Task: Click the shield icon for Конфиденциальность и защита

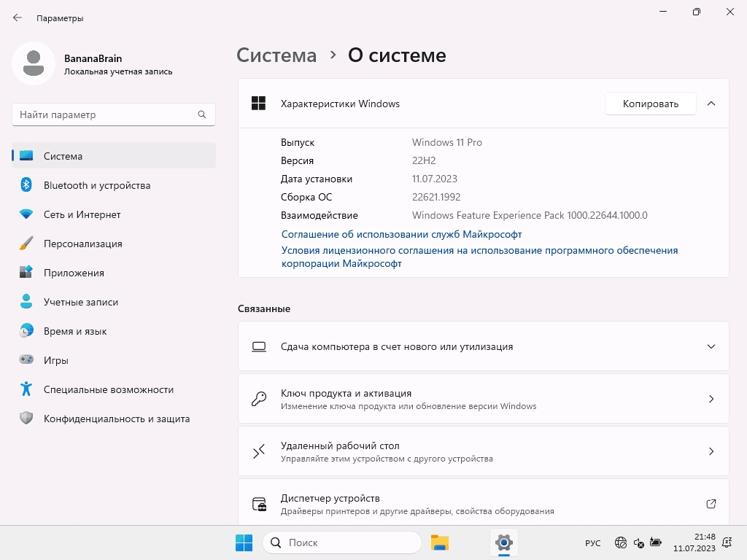Action: [x=26, y=418]
